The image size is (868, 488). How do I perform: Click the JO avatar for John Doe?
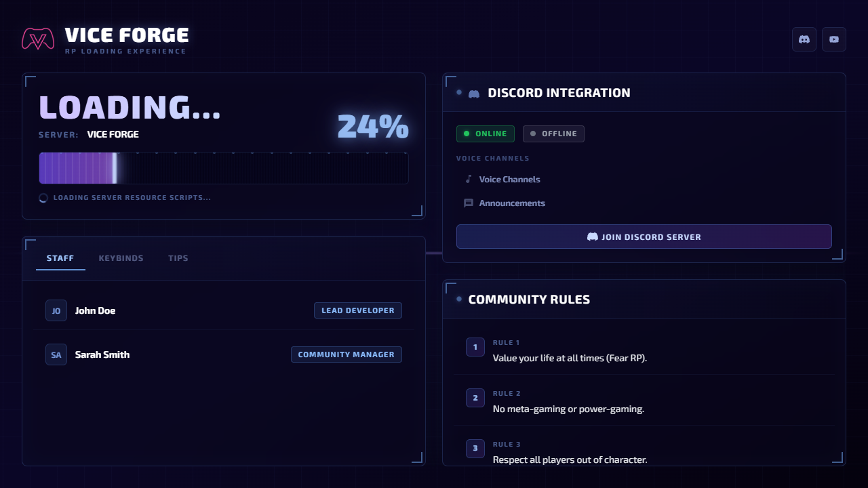coord(56,310)
